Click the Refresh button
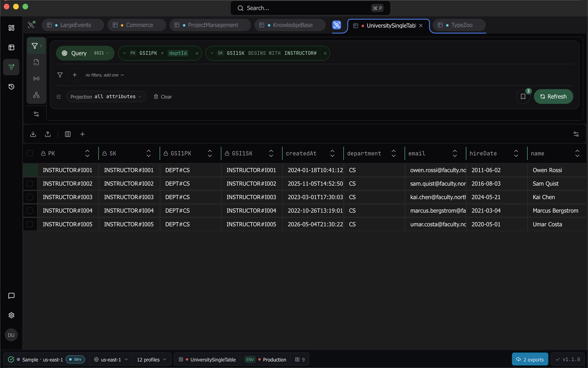Viewport: 588px width, 368px height. point(553,96)
